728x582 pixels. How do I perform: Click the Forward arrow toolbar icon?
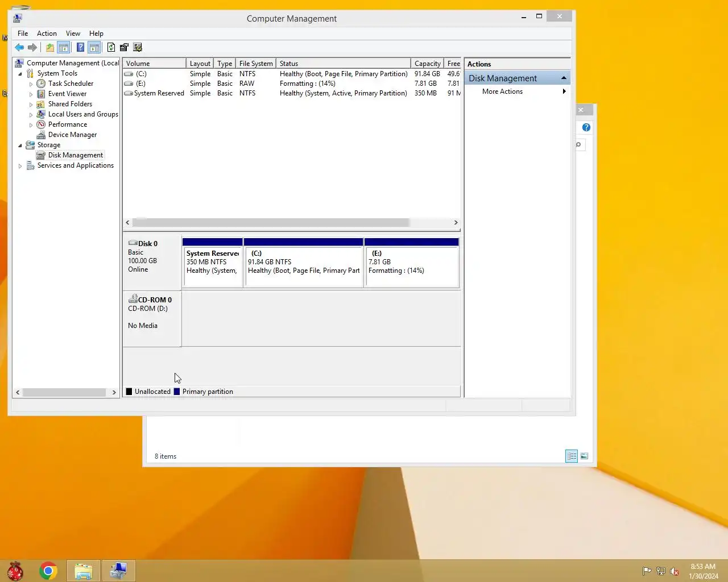[x=32, y=48]
